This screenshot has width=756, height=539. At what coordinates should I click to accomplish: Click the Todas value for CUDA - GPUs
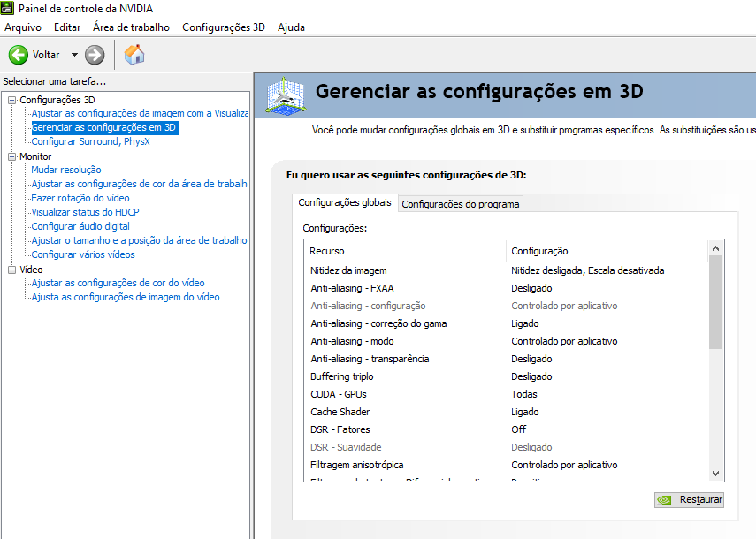524,394
